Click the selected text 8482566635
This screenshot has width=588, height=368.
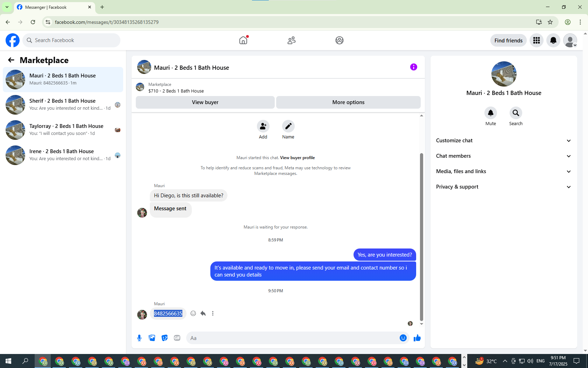click(168, 313)
